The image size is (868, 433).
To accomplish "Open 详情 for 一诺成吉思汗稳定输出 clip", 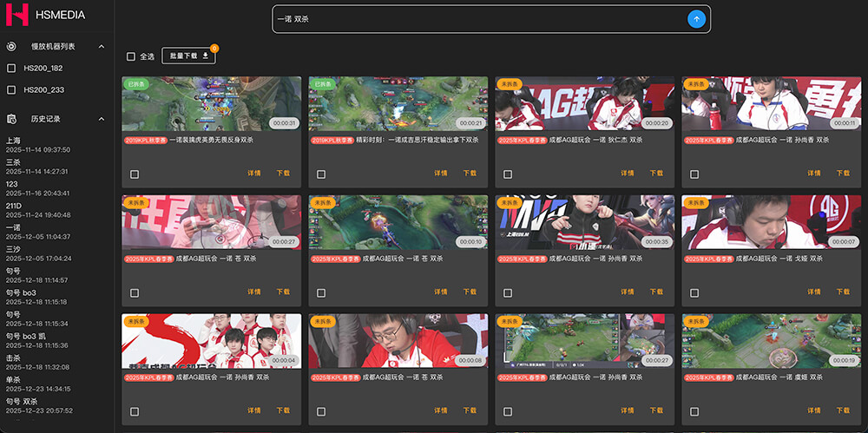I will click(441, 174).
